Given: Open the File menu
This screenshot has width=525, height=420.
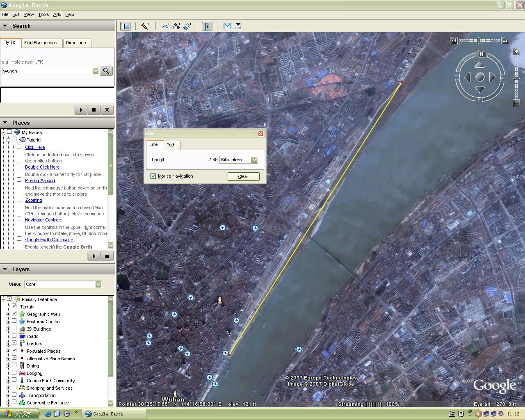Looking at the screenshot, I should 5,14.
